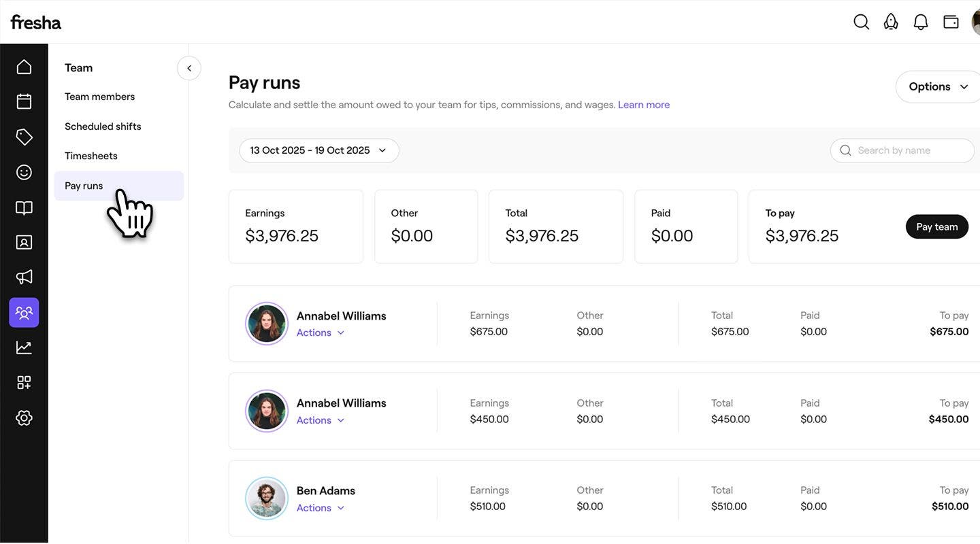The height and width of the screenshot is (544, 980).
Task: Click the search magnifier in top bar
Action: tap(861, 22)
